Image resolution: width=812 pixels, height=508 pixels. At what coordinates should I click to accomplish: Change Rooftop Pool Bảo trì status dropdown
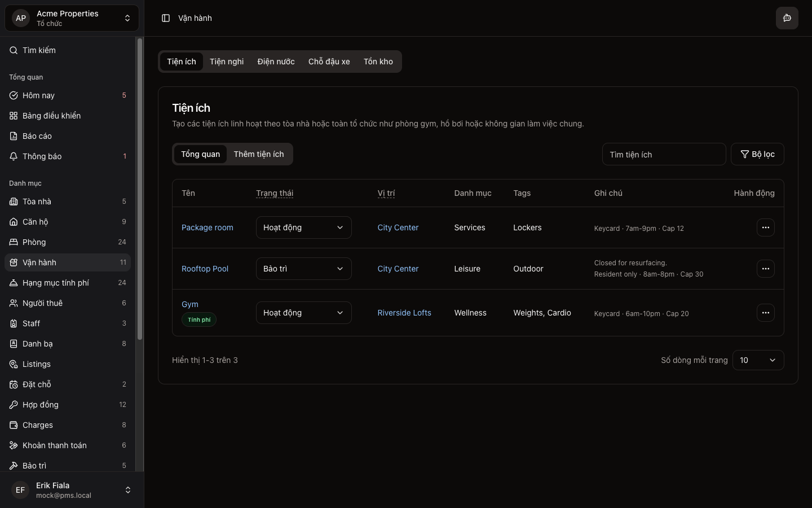303,269
